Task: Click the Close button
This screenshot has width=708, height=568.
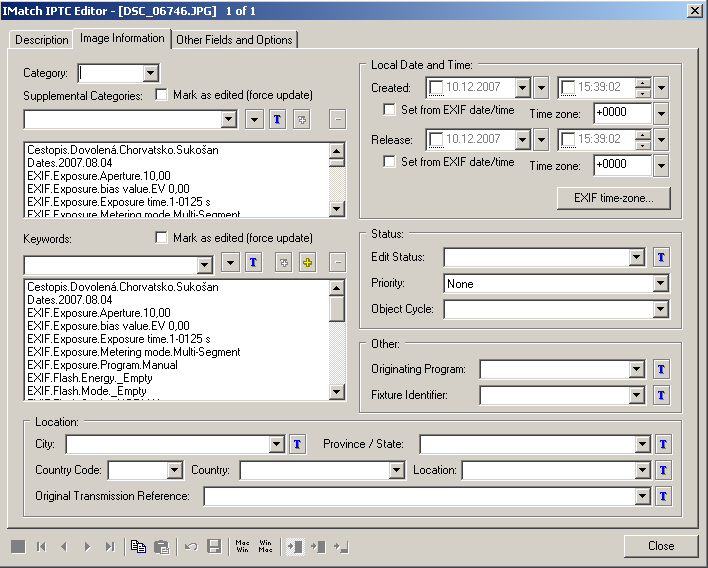Action: (x=661, y=546)
